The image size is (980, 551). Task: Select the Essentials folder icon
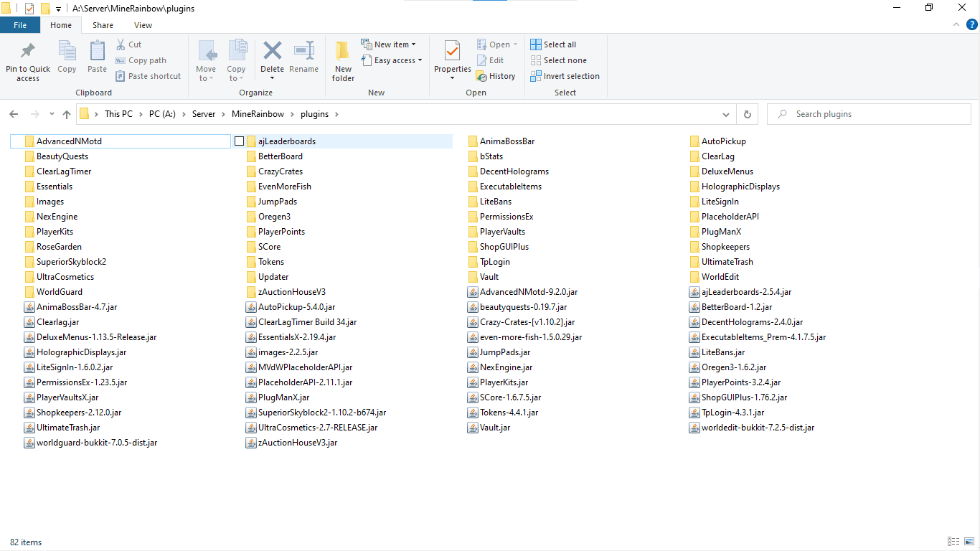[x=29, y=187]
